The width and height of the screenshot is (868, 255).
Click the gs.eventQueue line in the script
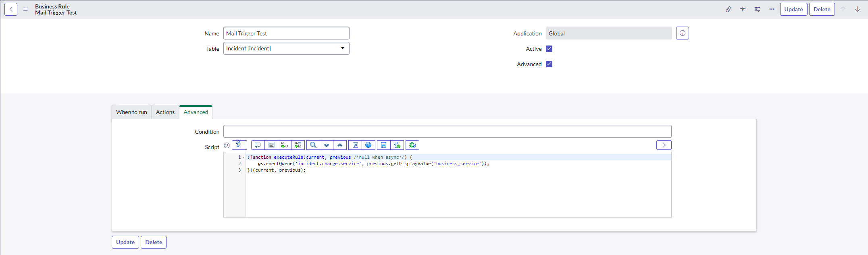pos(373,164)
